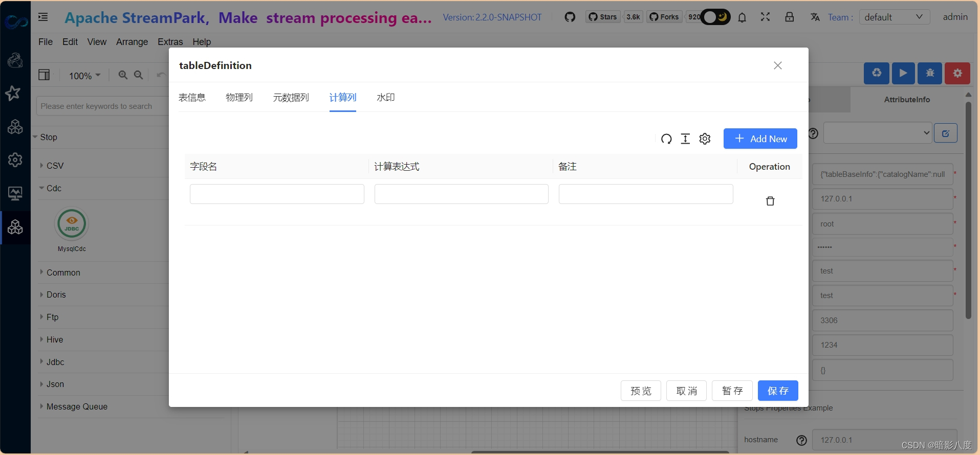
Task: Open the Team default dropdown
Action: click(894, 17)
